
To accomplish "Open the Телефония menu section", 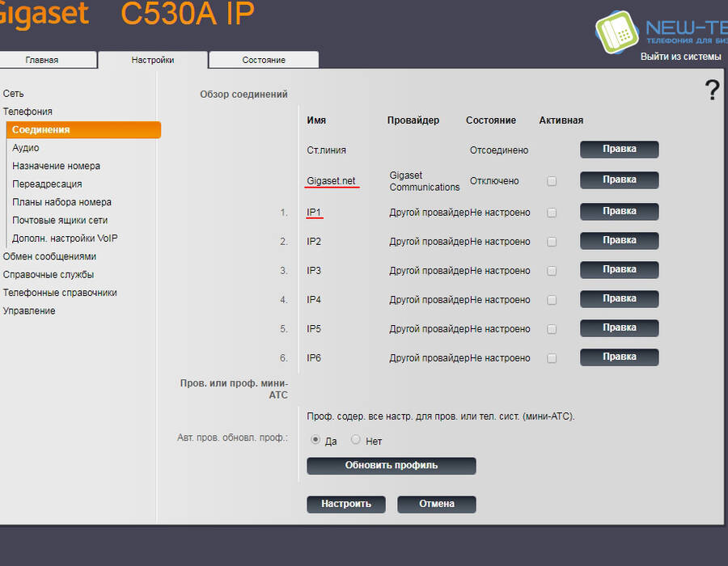I will (28, 112).
